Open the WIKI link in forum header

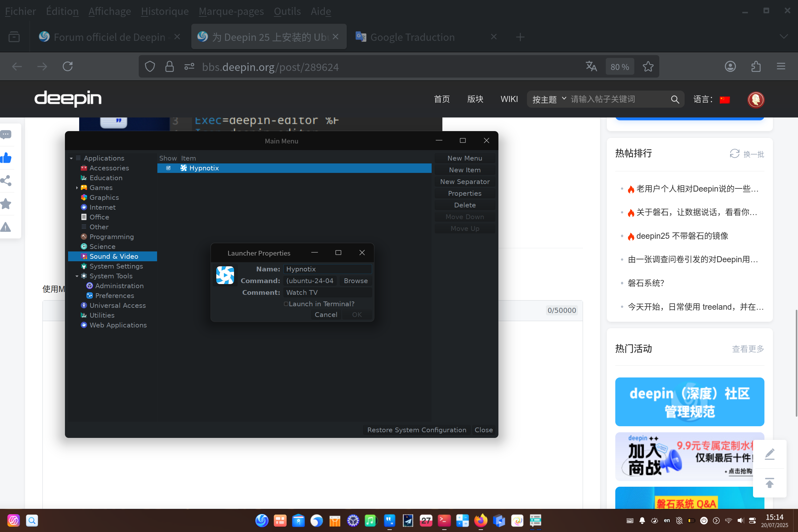pyautogui.click(x=509, y=99)
